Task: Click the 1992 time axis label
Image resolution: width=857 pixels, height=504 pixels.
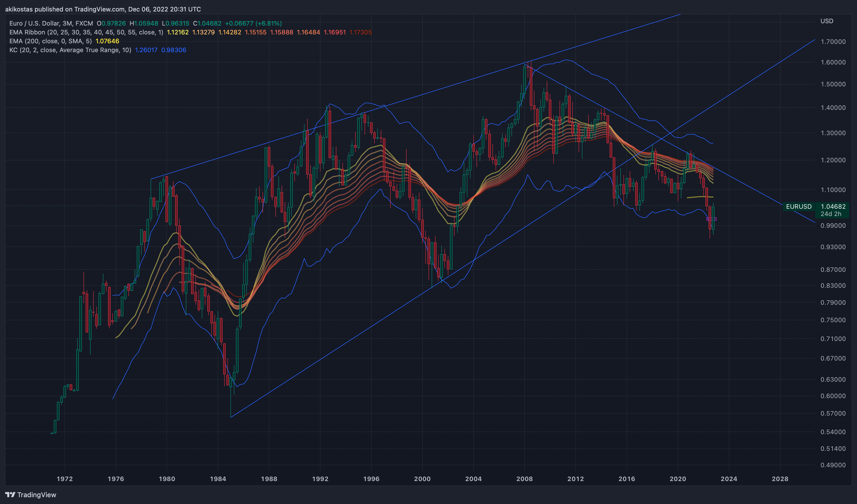Action: tap(320, 479)
